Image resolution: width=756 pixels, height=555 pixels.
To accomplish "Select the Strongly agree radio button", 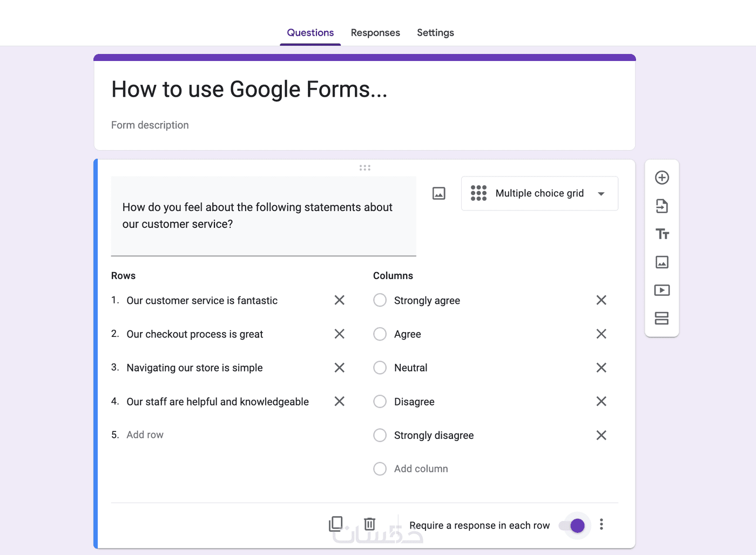I will pos(380,300).
